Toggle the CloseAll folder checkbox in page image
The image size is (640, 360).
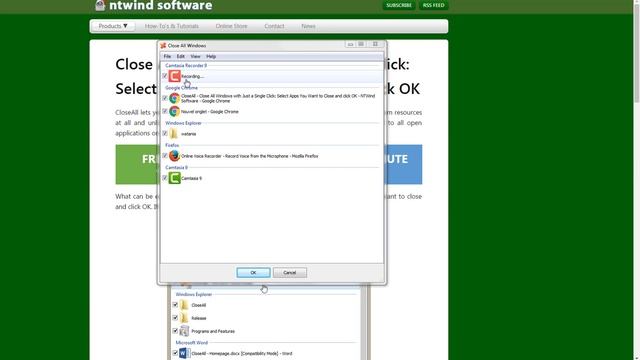pyautogui.click(x=175, y=305)
